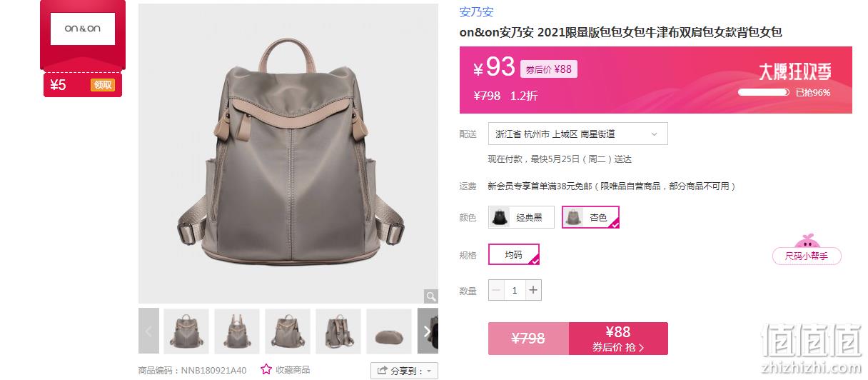View the fourth backpack back-view thumbnail
The height and width of the screenshot is (380, 868).
(x=338, y=331)
